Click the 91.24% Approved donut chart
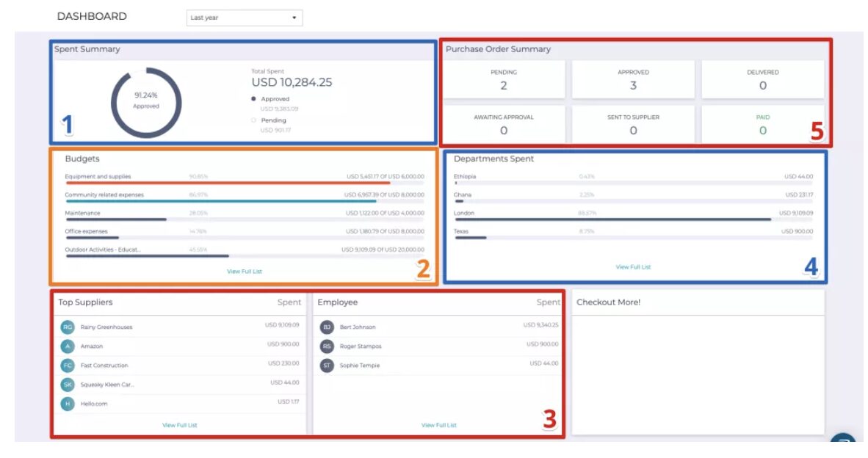 point(146,103)
